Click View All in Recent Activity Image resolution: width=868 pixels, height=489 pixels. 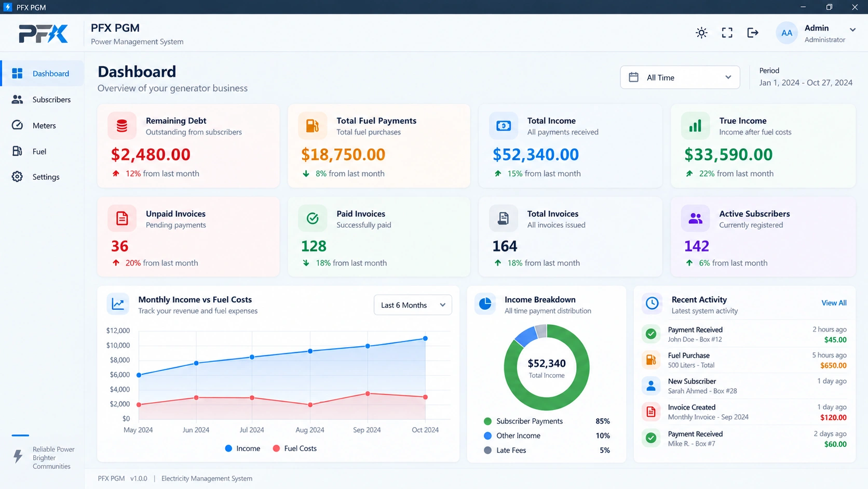pos(834,303)
